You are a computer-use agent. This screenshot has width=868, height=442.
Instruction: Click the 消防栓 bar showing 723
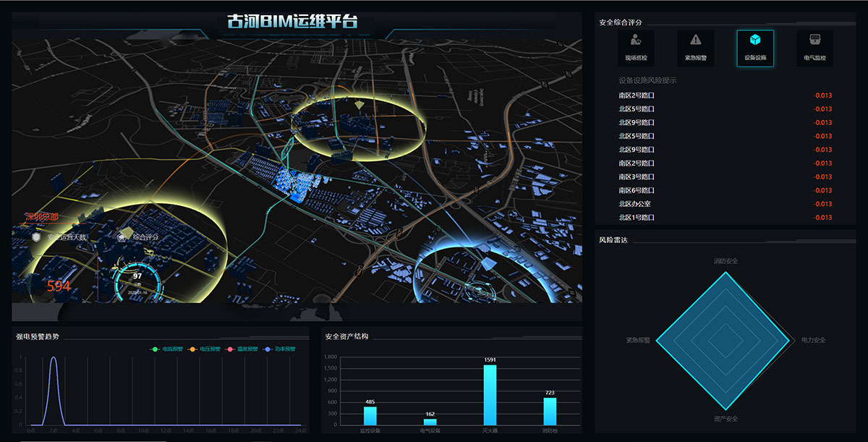tap(550, 411)
